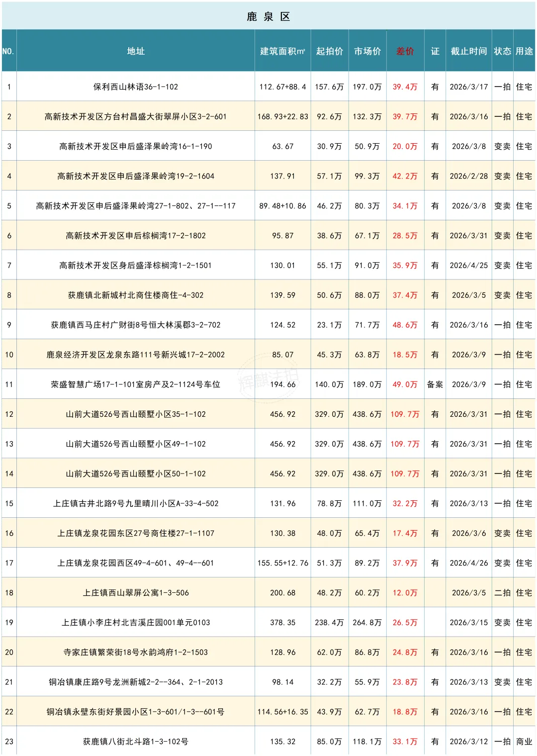The width and height of the screenshot is (537, 756).
Task: Select deadline 2026/3/17
Action: [x=469, y=87]
